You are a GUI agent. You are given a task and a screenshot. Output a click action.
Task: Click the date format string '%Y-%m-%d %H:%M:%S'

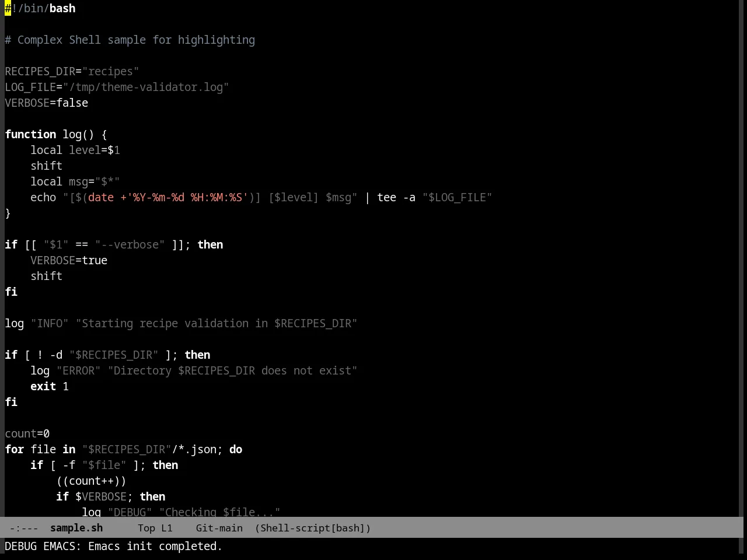click(x=187, y=197)
